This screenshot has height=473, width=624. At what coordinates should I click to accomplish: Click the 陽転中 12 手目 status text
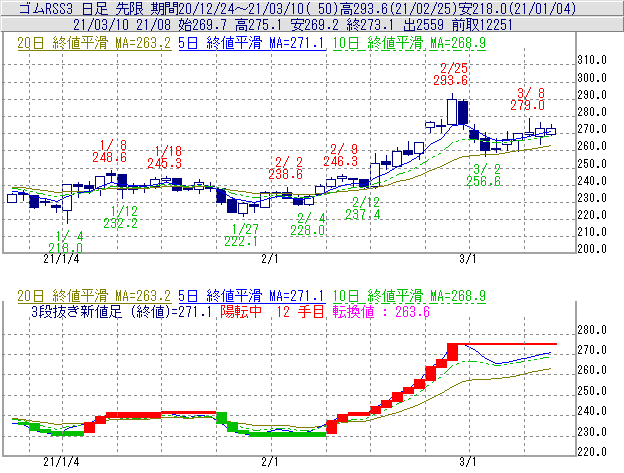(273, 311)
